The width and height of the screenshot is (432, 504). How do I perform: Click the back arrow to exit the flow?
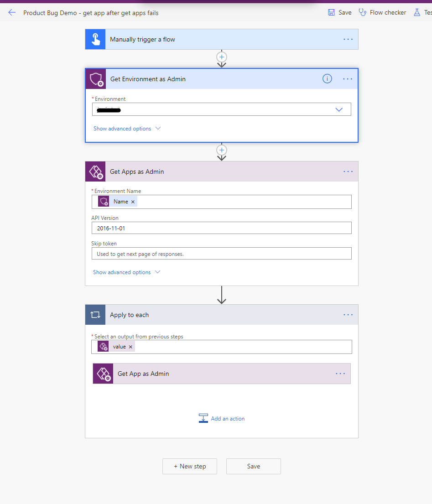pyautogui.click(x=12, y=13)
